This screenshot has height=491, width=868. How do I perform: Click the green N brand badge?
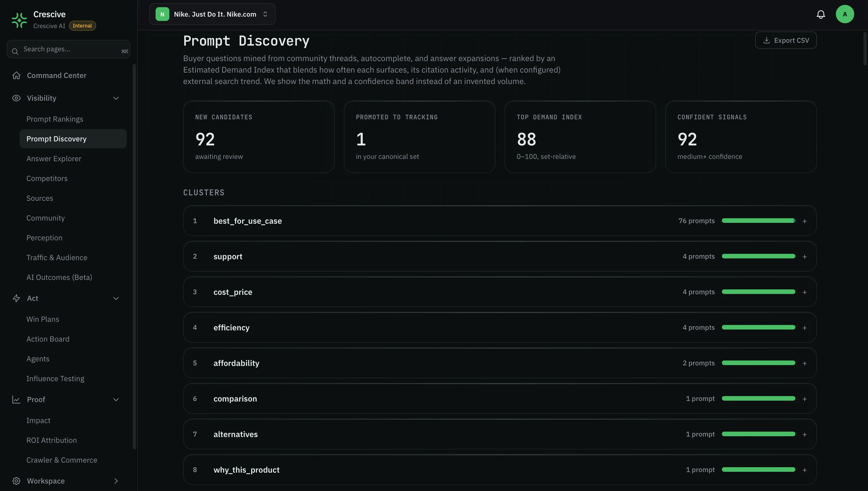click(162, 14)
